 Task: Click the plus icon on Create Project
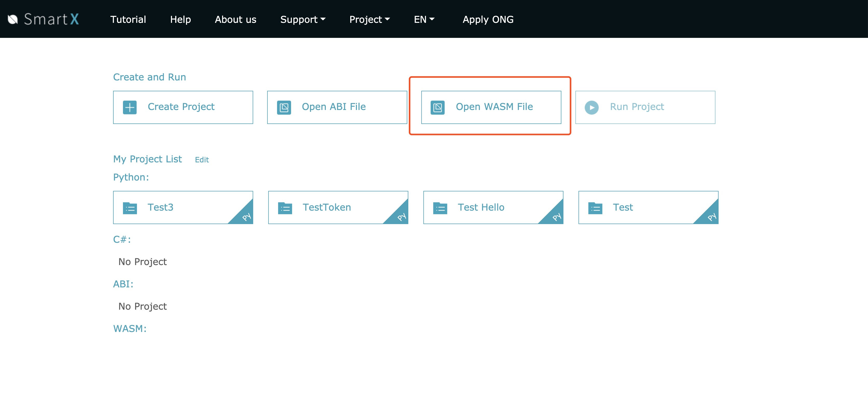[x=130, y=107]
